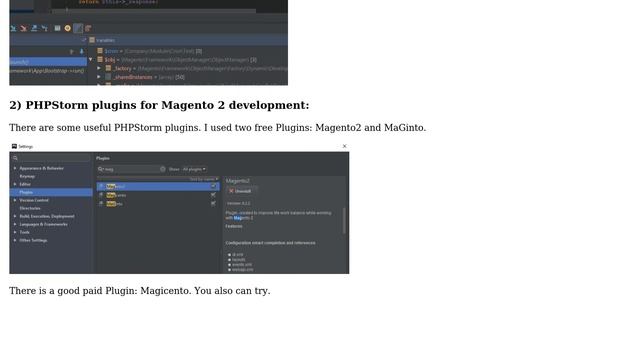Select the Bootstrap->run stack frame
This screenshot has height=360, width=640.
click(48, 71)
